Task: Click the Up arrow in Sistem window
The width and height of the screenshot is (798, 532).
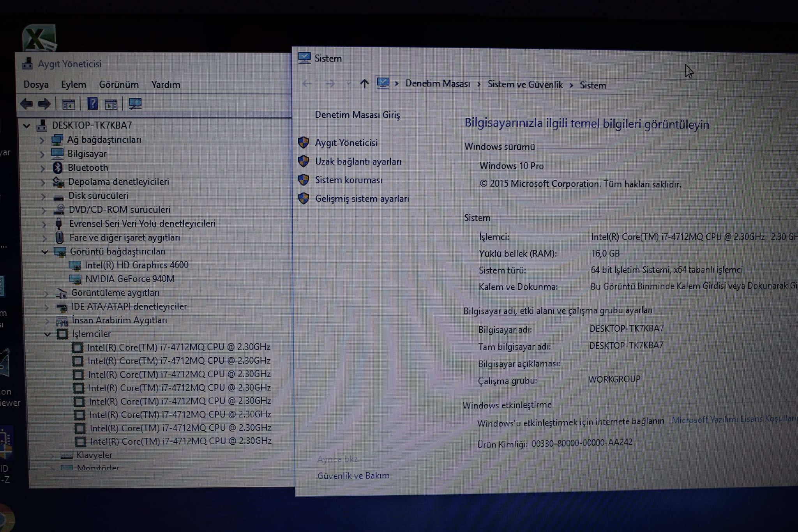Action: point(364,83)
